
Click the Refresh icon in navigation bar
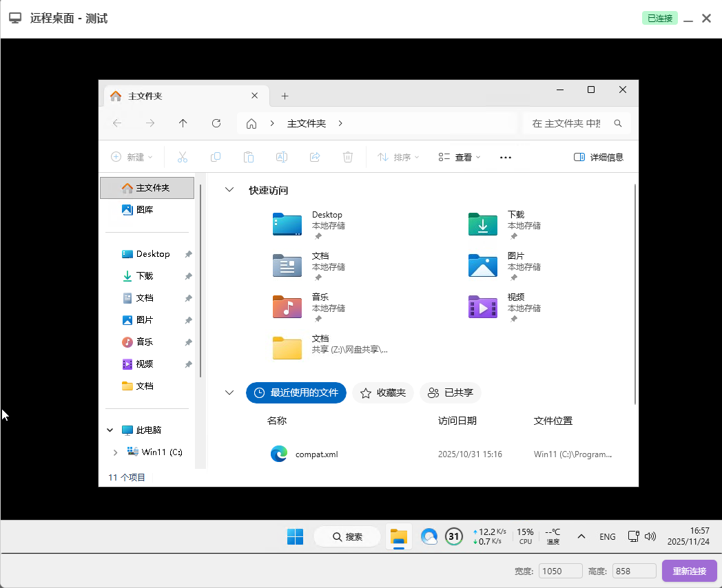[x=216, y=123]
